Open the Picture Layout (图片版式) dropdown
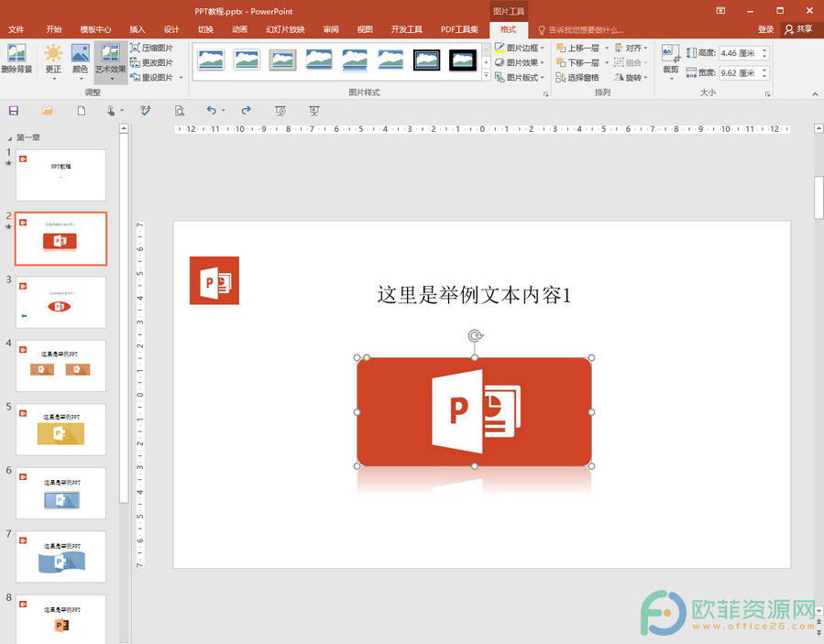This screenshot has height=644, width=824. point(520,77)
